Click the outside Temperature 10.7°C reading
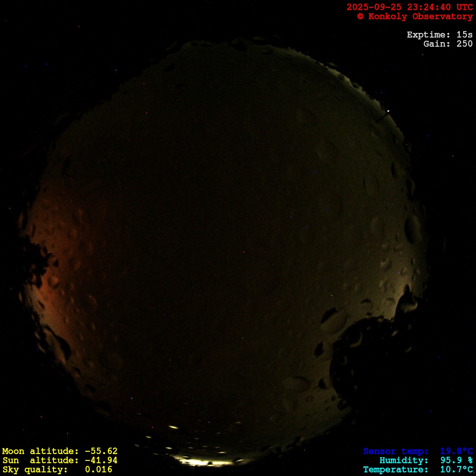 456,470
